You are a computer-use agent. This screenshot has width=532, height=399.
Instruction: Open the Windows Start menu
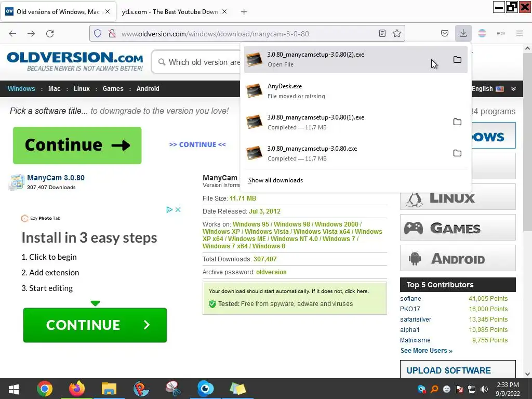14,389
